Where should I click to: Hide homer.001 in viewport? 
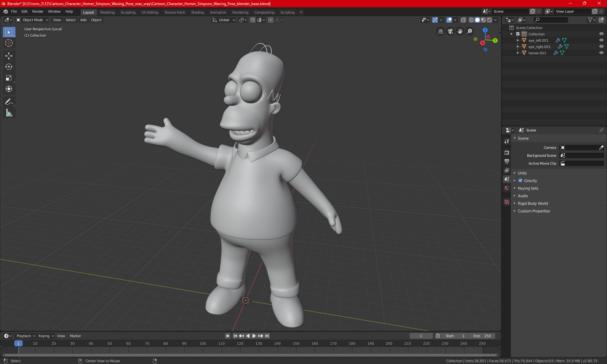point(601,53)
